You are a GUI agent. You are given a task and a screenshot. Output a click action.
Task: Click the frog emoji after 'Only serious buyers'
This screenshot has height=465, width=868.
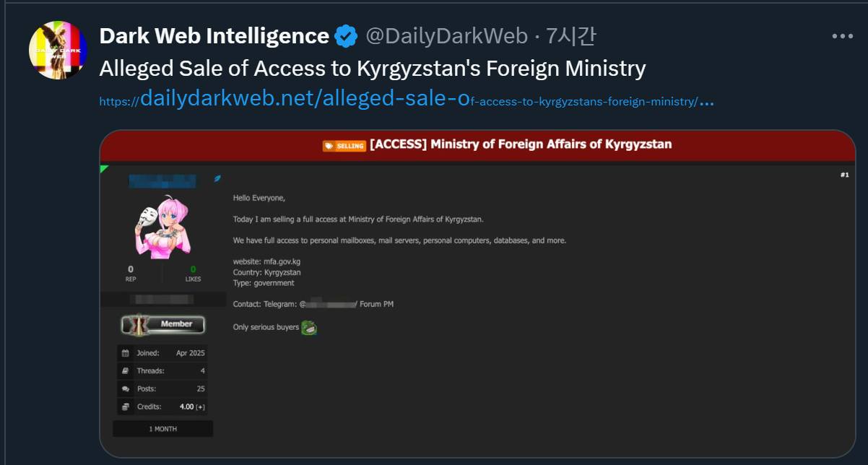click(309, 328)
